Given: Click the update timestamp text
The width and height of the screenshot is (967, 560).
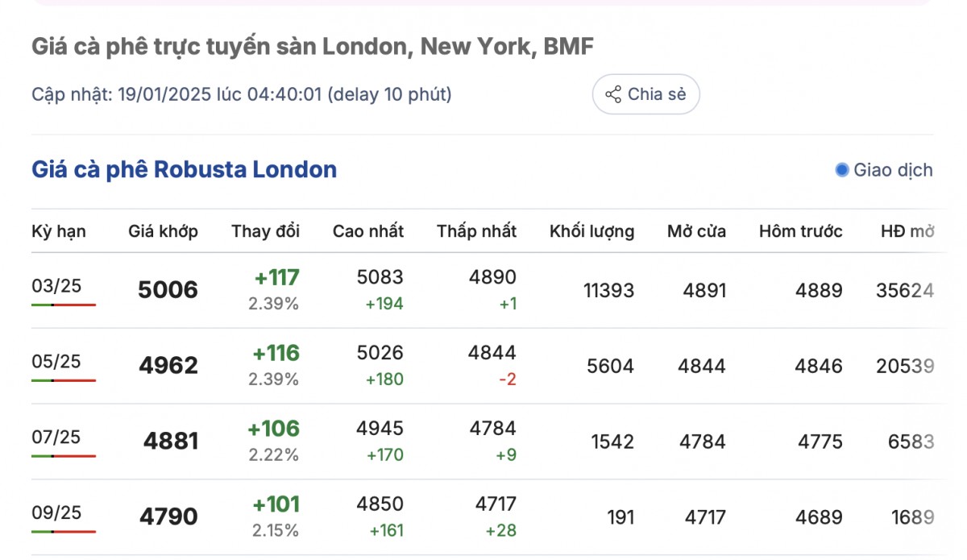Looking at the screenshot, I should point(242,94).
